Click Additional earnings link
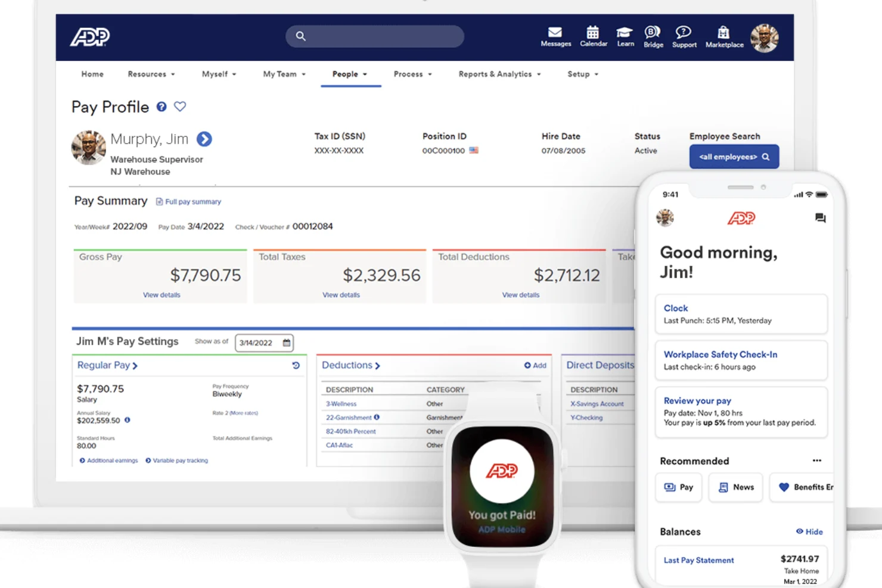The image size is (882, 588). tap(108, 461)
